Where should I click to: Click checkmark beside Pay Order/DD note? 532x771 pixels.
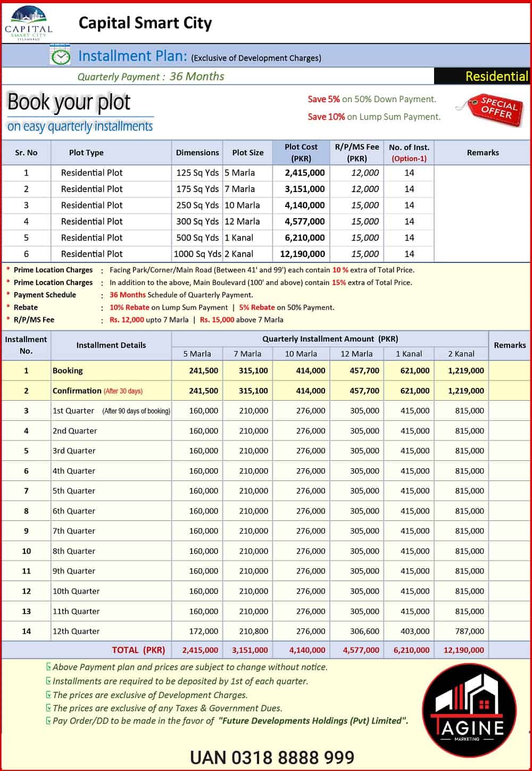[49, 720]
